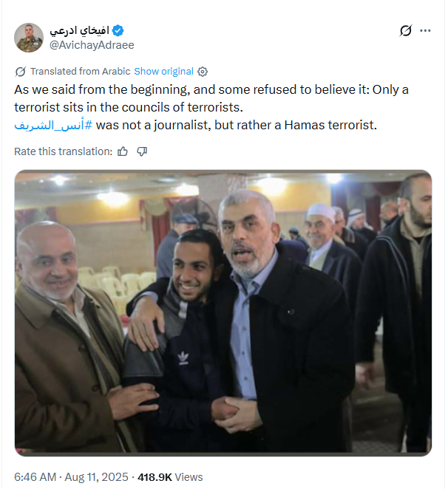Click the Aug 11, 2025 date
This screenshot has width=448, height=489.
coord(96,477)
